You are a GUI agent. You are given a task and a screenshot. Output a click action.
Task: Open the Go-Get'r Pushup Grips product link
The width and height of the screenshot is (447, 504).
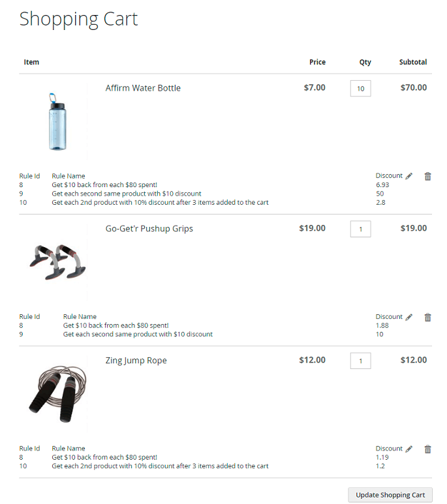point(149,229)
